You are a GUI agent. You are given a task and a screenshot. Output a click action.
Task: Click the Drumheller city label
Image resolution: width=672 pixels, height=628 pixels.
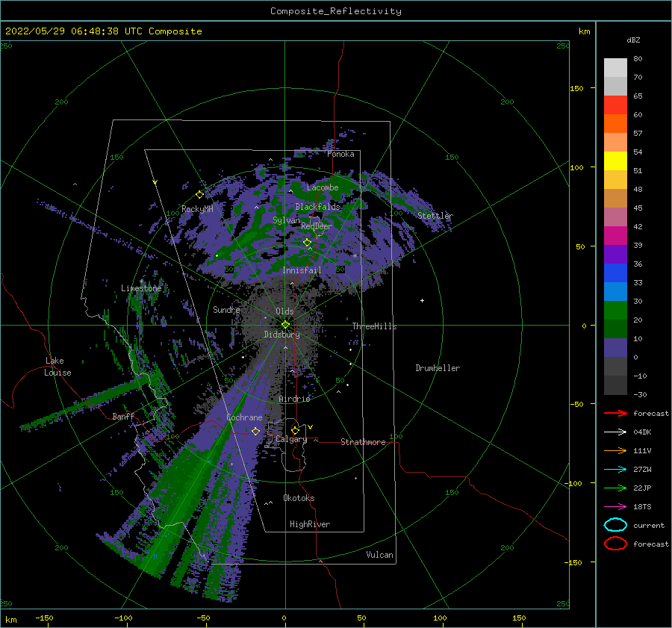438,368
